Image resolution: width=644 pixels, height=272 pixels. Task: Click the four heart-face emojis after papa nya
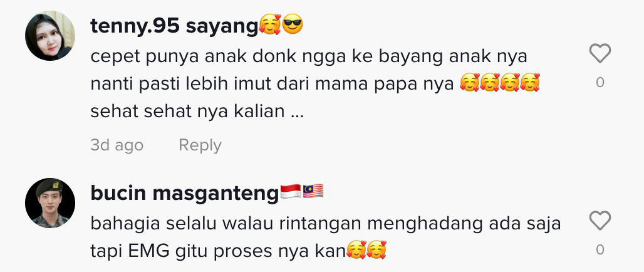(499, 83)
